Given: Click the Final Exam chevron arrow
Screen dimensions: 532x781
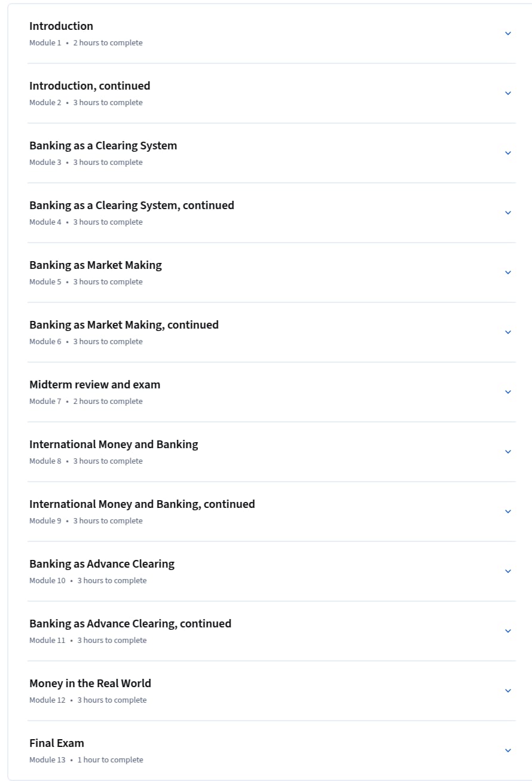Looking at the screenshot, I should [508, 751].
